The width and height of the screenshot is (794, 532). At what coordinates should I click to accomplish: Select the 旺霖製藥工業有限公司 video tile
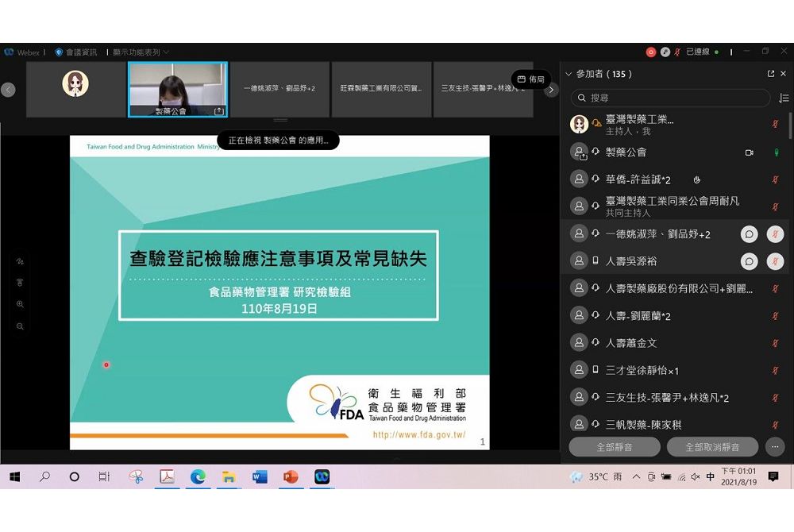[381, 90]
